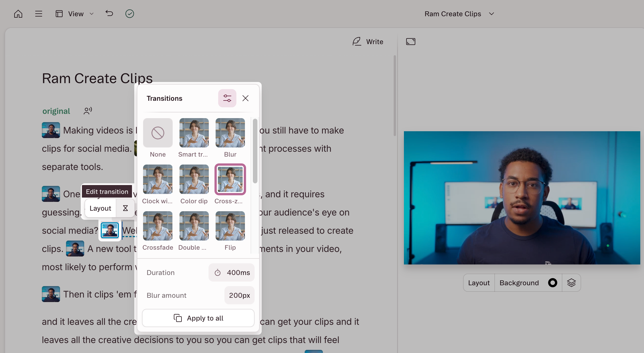
Task: Click the Undo icon in the toolbar
Action: (109, 13)
